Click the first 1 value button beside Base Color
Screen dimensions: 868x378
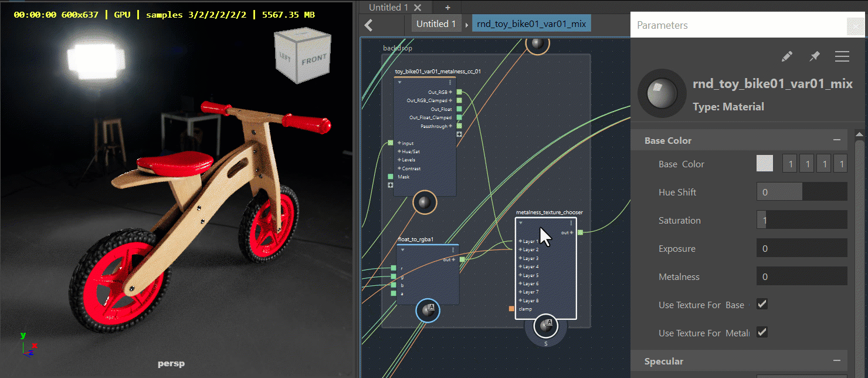coord(789,163)
